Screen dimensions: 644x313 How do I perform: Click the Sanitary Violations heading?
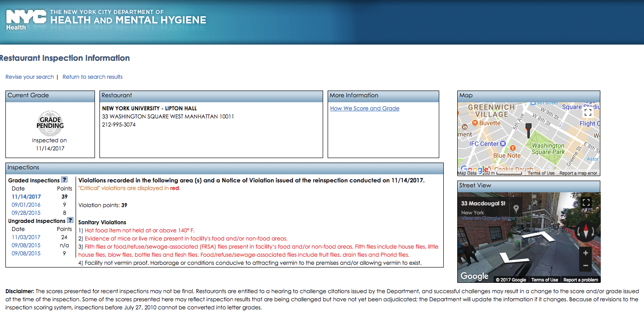tap(102, 222)
